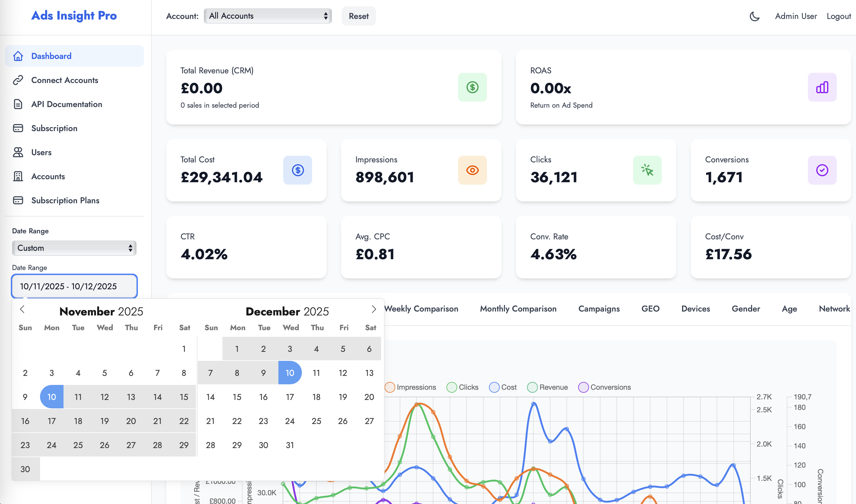Click the Connect Accounts link icon
This screenshot has width=856, height=504.
(x=18, y=80)
